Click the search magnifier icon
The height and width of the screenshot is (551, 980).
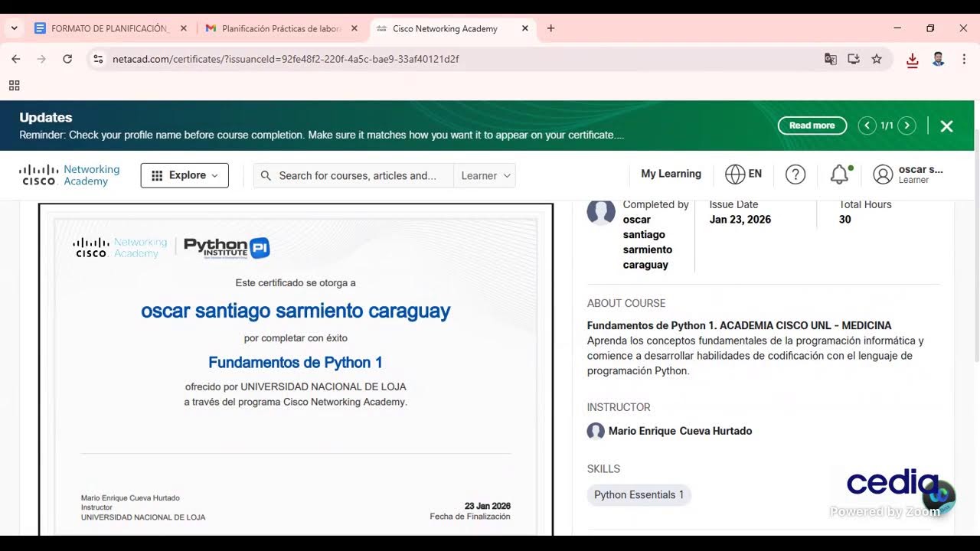(x=266, y=175)
